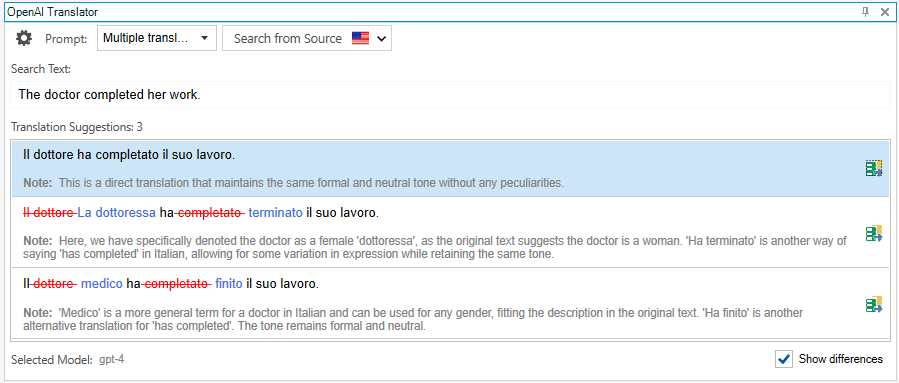The width and height of the screenshot is (899, 383).
Task: Expand the Search from Source chevron
Action: pyautogui.click(x=382, y=39)
